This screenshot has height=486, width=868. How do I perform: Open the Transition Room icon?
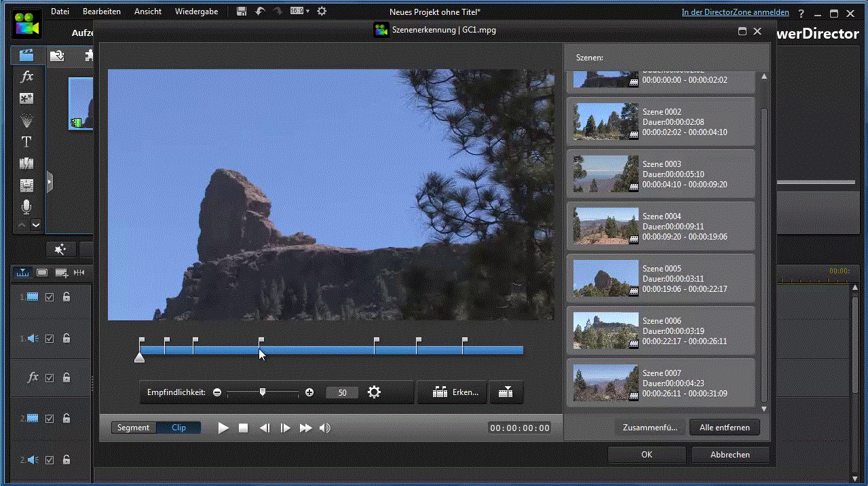pos(27,164)
